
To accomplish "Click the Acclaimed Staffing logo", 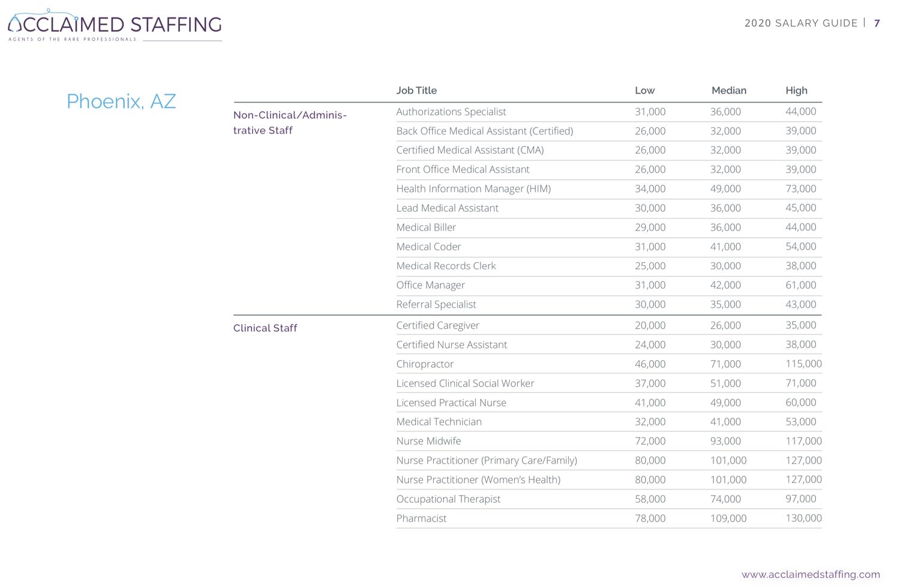I will (x=115, y=25).
